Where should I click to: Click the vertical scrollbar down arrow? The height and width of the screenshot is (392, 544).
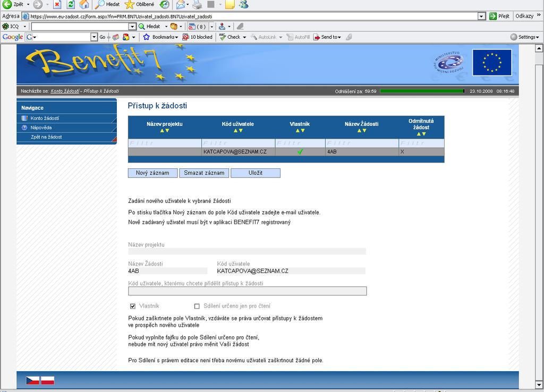[x=539, y=385]
